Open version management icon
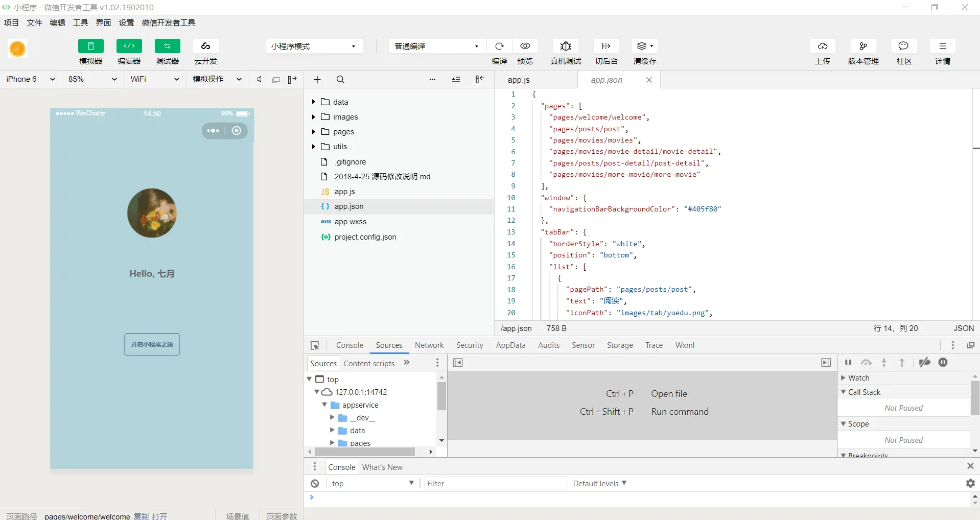Viewport: 980px width, 520px height. pos(864,46)
